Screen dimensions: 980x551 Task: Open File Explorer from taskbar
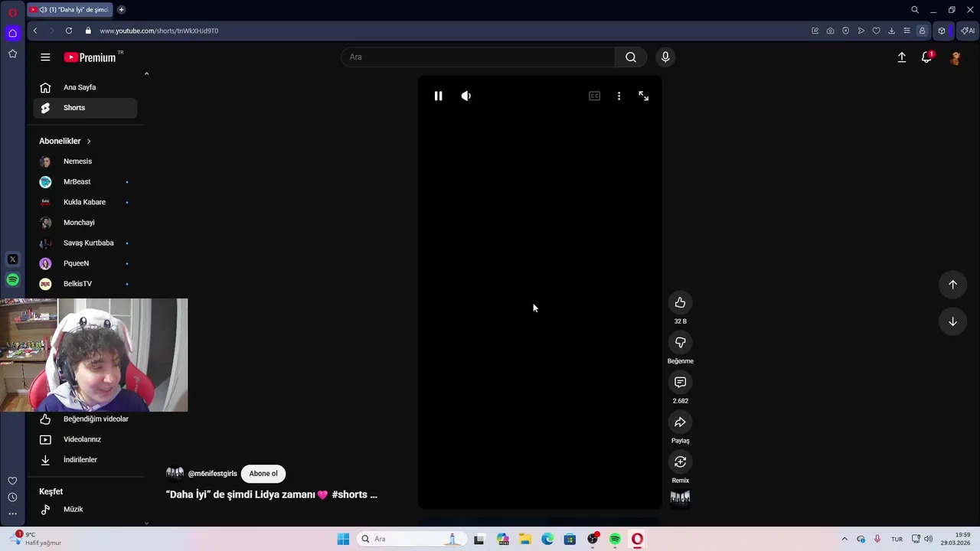[525, 539]
